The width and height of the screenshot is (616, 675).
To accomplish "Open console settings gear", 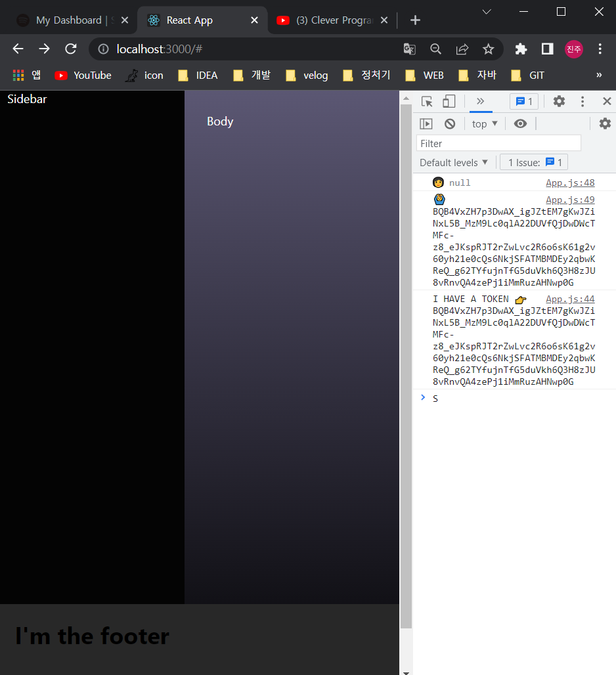I will pyautogui.click(x=605, y=124).
